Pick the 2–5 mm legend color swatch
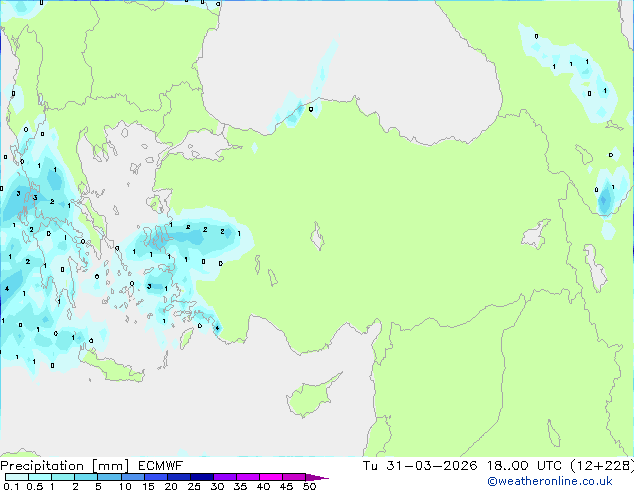 point(86,477)
